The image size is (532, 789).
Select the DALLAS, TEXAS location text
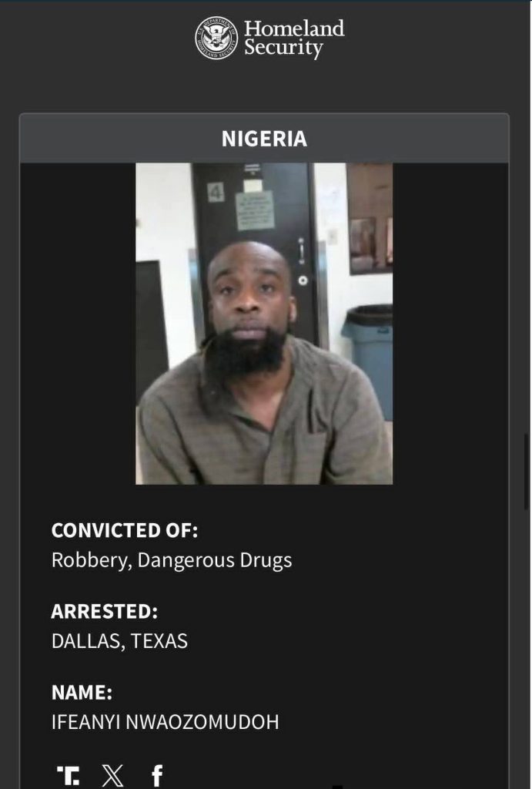click(x=119, y=641)
